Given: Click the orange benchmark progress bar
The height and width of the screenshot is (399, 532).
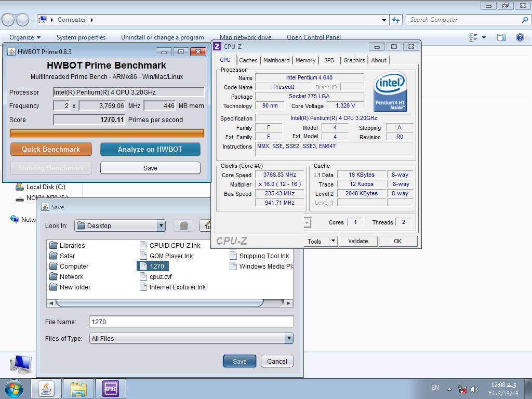Looking at the screenshot, I should click(x=107, y=134).
